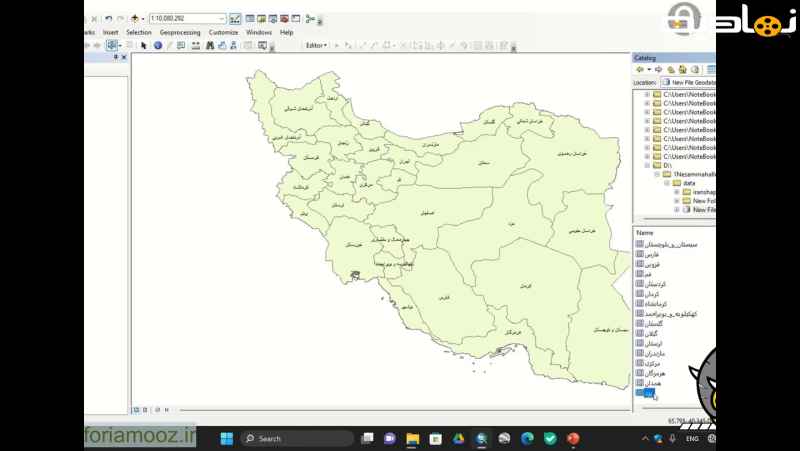This screenshot has width=800, height=451.
Task: Click the Undo arrow icon
Action: (x=108, y=18)
